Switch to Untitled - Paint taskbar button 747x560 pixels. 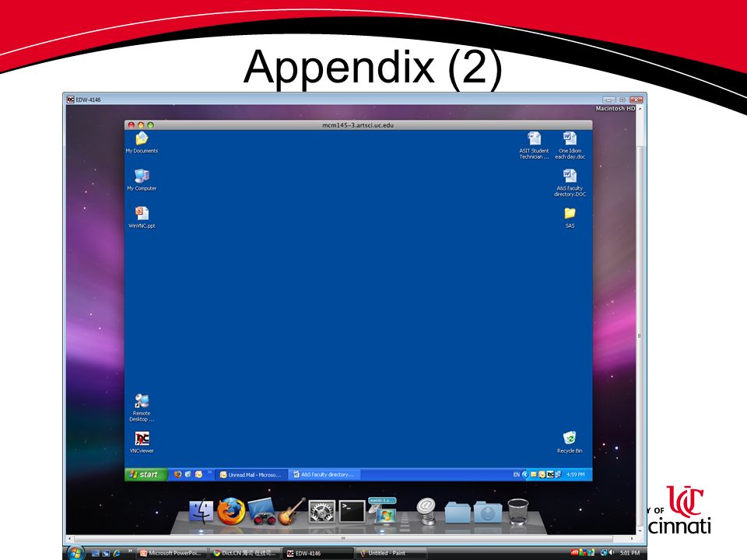coord(391,553)
